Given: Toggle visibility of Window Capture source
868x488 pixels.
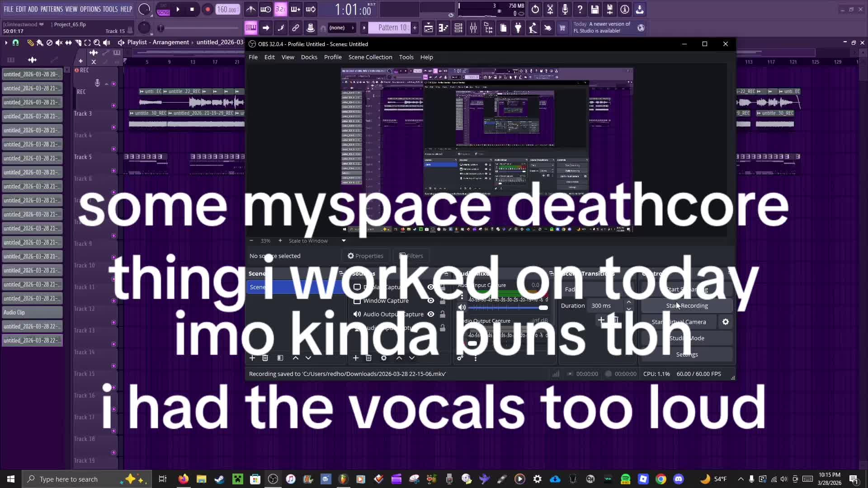Looking at the screenshot, I should (x=430, y=300).
